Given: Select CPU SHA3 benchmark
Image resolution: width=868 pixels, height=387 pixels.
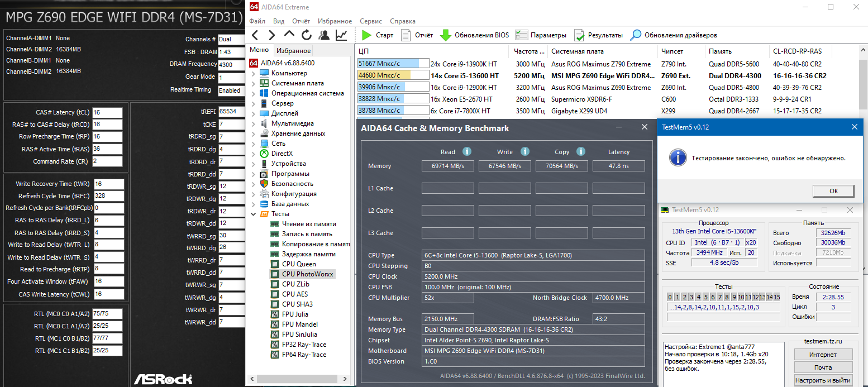Looking at the screenshot, I should click(291, 304).
